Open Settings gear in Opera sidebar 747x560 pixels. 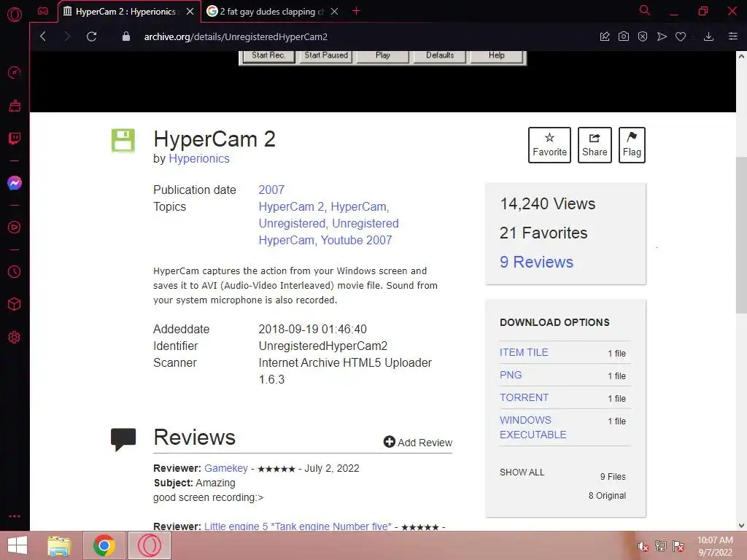pos(15,337)
